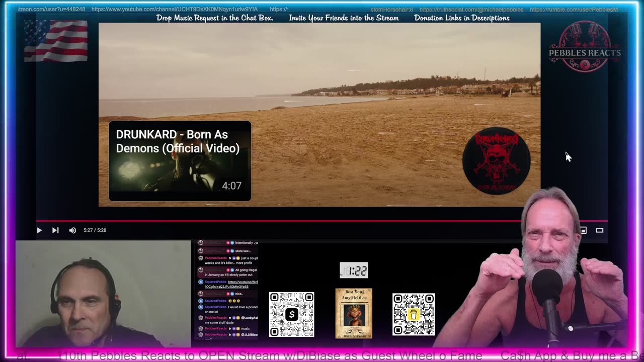
Task: Click the 1:22 countdown timer
Action: (x=354, y=270)
